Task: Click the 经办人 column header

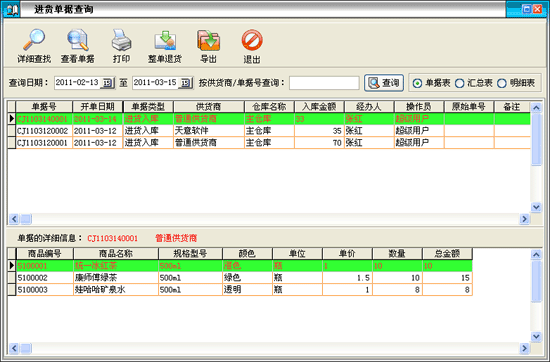Action: (369, 107)
